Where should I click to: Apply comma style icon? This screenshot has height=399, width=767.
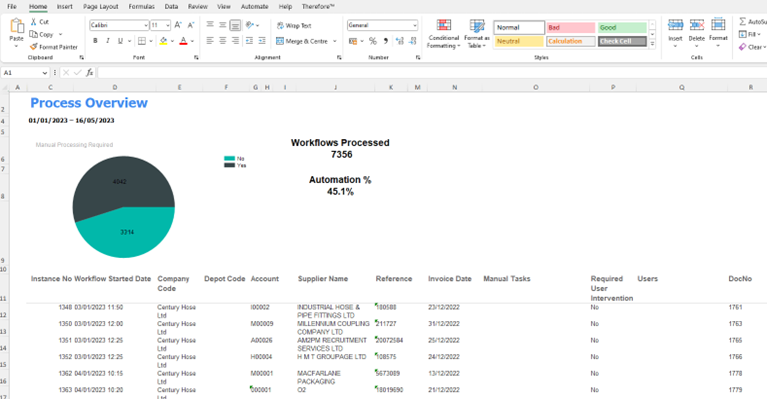point(386,41)
